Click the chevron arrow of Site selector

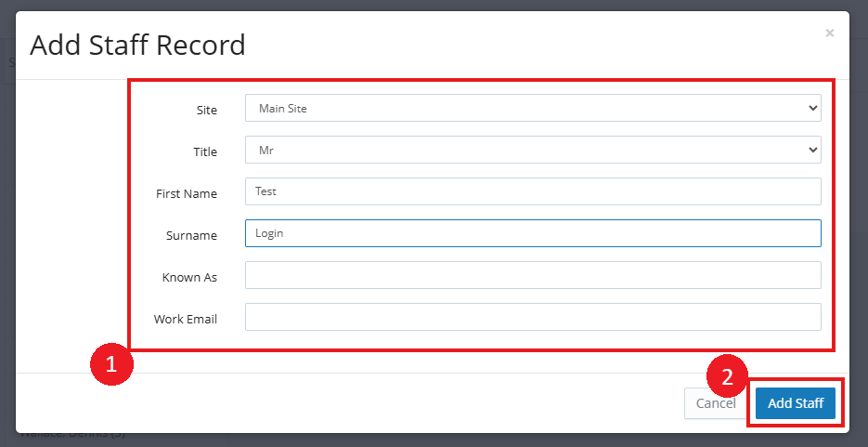(812, 108)
